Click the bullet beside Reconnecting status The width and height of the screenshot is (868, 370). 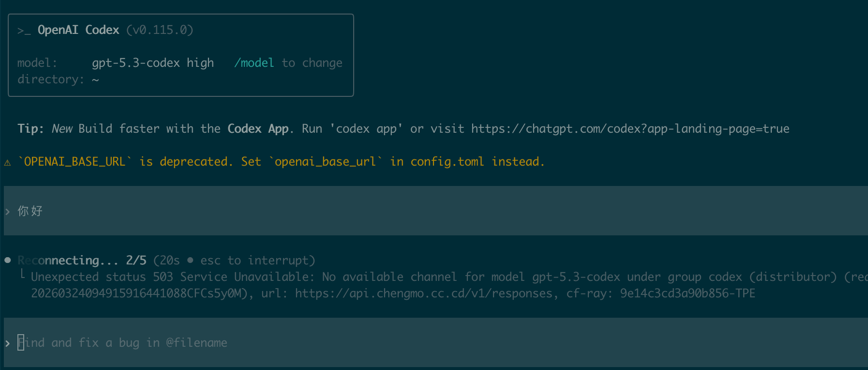click(8, 260)
